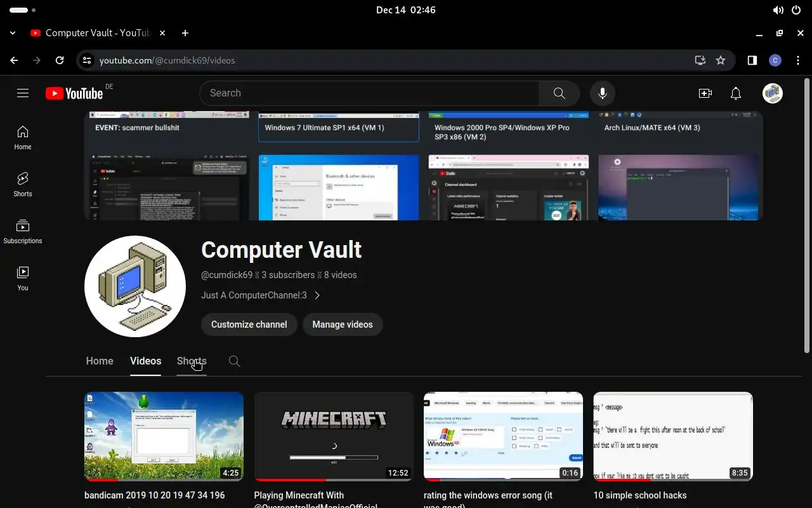Screen dimensions: 812x508
Task: Click the YouTube logo
Action: click(74, 93)
